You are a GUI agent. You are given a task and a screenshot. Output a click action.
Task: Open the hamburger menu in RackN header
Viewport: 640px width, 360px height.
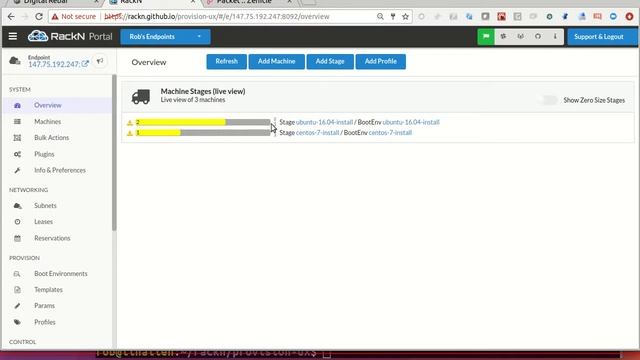pyautogui.click(x=13, y=36)
